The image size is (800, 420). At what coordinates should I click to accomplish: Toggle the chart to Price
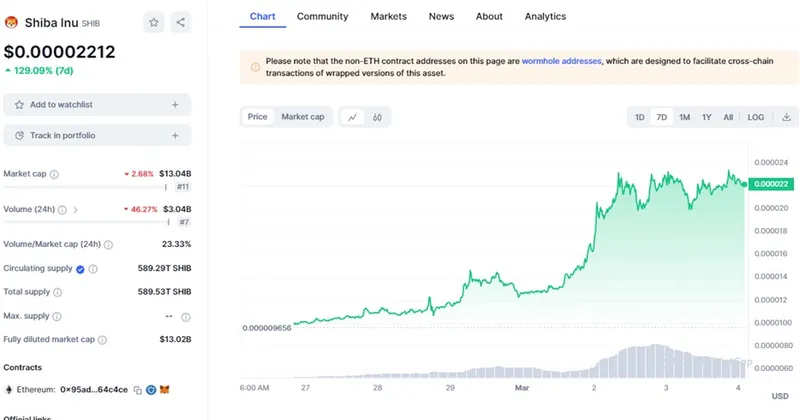[x=257, y=117]
